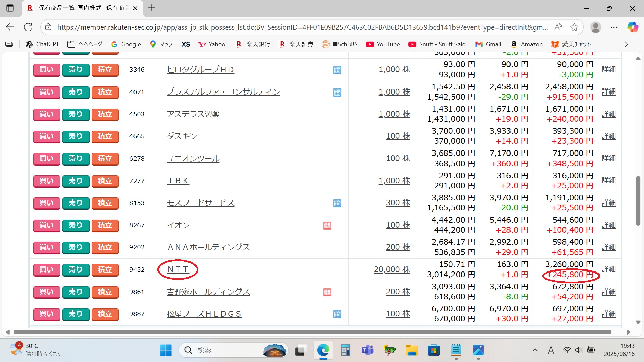Open the Copilot icon in Edge toolbar
This screenshot has height=362, width=644.
click(633, 27)
